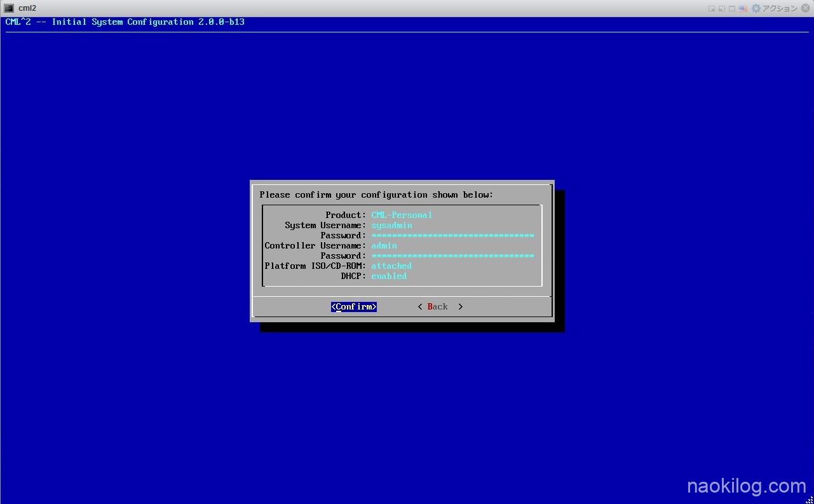Screen dimensions: 814x504
Task: Click the DHCP enabled value
Action: pyautogui.click(x=389, y=276)
